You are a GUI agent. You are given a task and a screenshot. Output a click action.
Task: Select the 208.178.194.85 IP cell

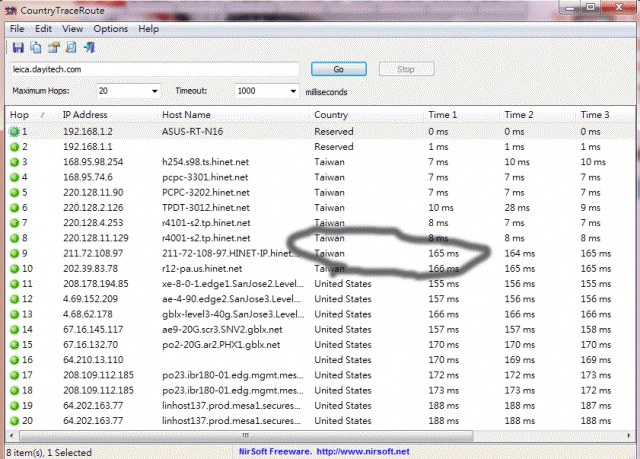[96, 284]
